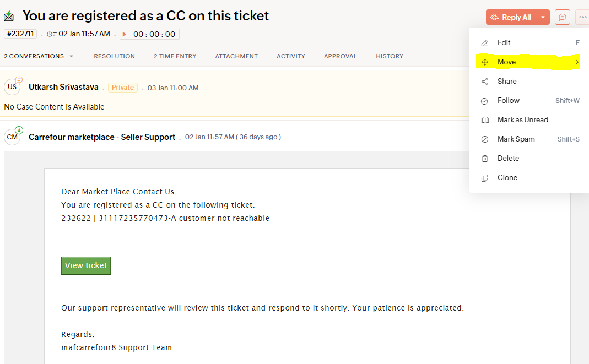
Task: Choose Edit from the actions menu
Action: pos(504,42)
